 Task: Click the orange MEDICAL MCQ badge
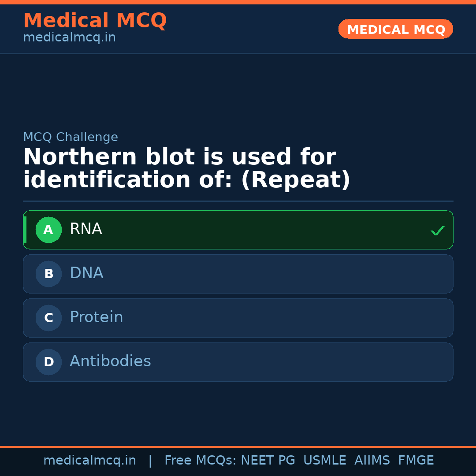coord(395,29)
